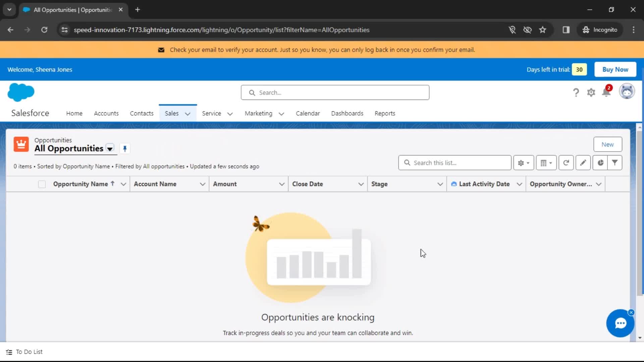This screenshot has width=644, height=362.
Task: Open Opportunity Owner column menu
Action: (x=599, y=184)
